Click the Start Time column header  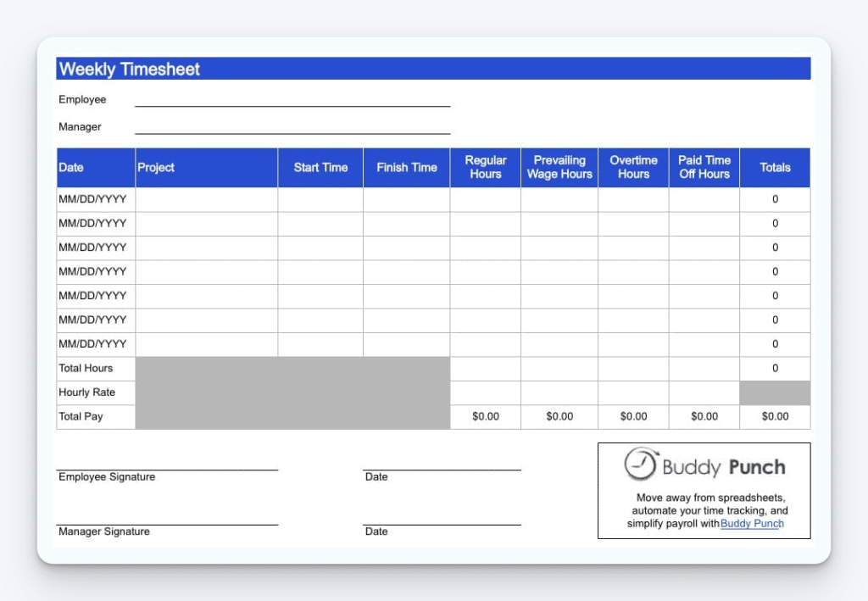tap(320, 167)
